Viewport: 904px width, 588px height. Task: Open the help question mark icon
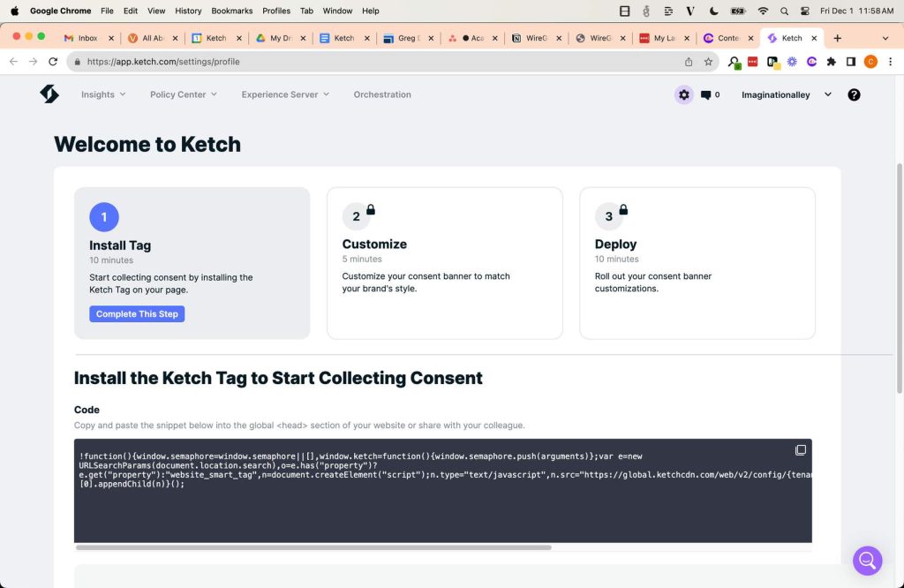click(853, 94)
